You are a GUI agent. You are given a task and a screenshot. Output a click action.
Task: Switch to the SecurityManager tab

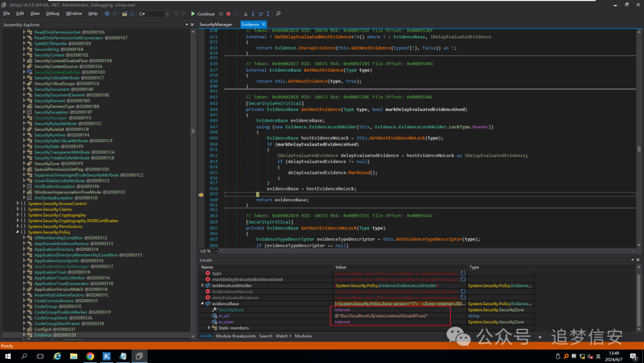point(216,24)
